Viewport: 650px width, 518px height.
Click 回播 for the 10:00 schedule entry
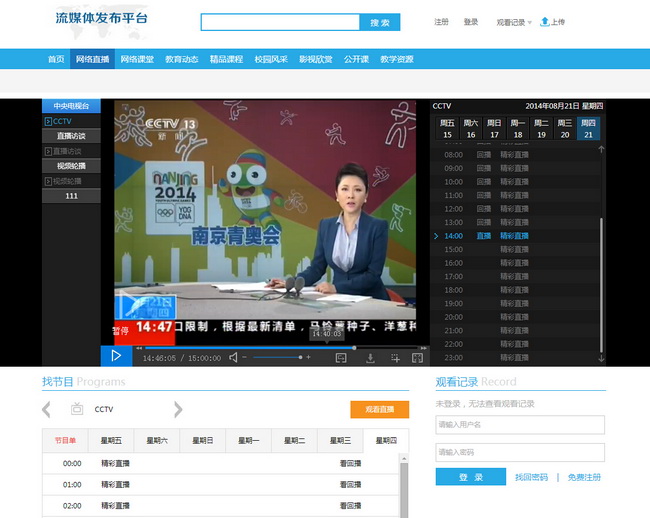[x=484, y=182]
